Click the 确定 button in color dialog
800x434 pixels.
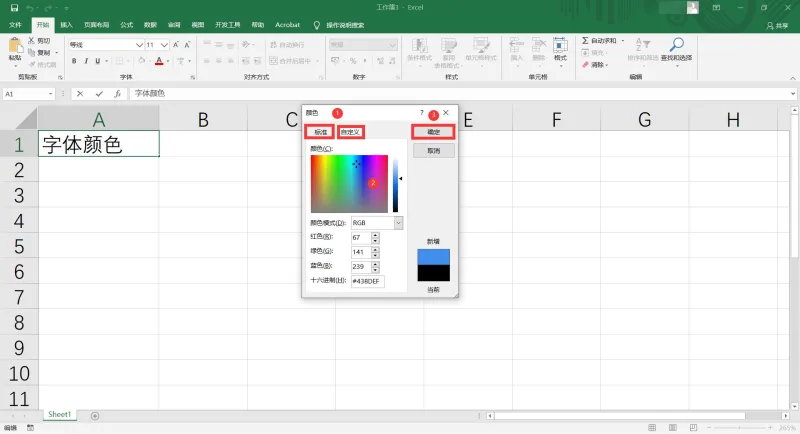(433, 132)
